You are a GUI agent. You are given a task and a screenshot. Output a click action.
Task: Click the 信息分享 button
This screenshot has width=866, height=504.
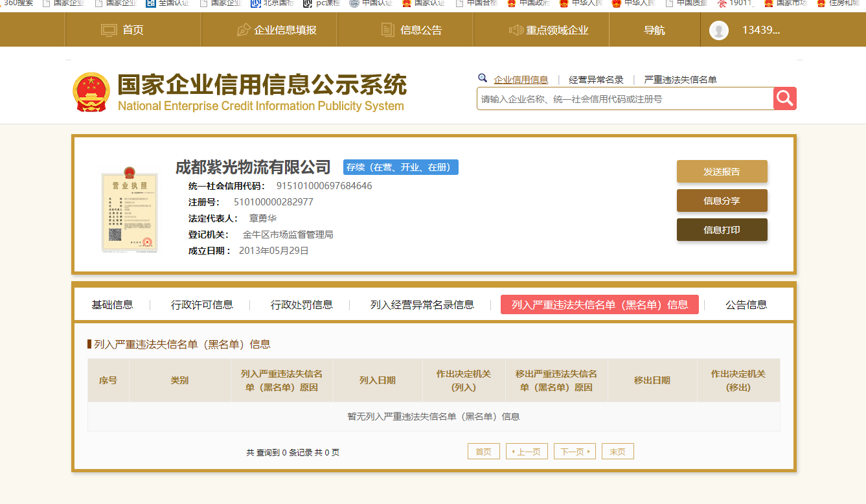pyautogui.click(x=722, y=201)
